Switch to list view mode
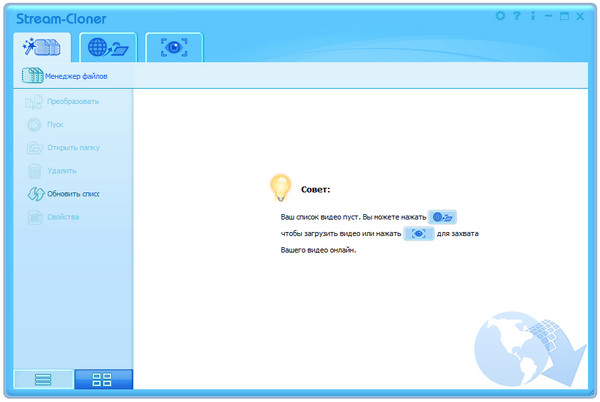The image size is (600, 402). pyautogui.click(x=43, y=379)
